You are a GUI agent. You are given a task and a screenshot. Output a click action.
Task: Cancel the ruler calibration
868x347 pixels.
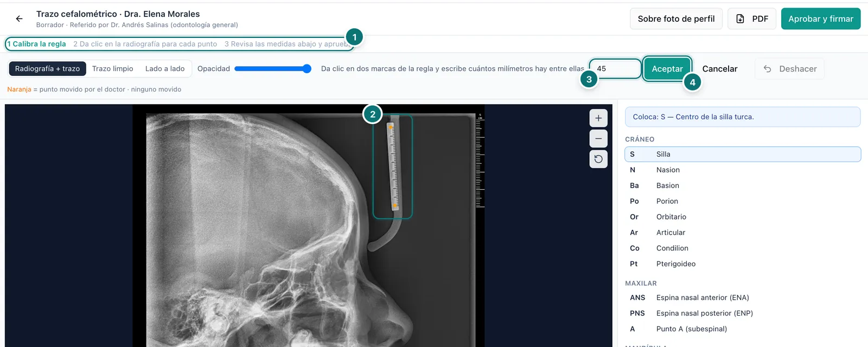[720, 69]
